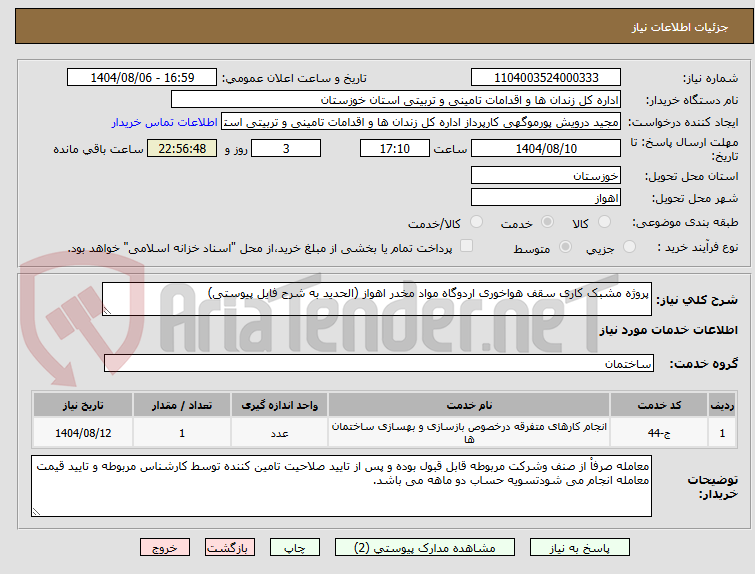This screenshot has height=574, width=755.
Task: Click the deadline time field 17:10
Action: coord(395,148)
